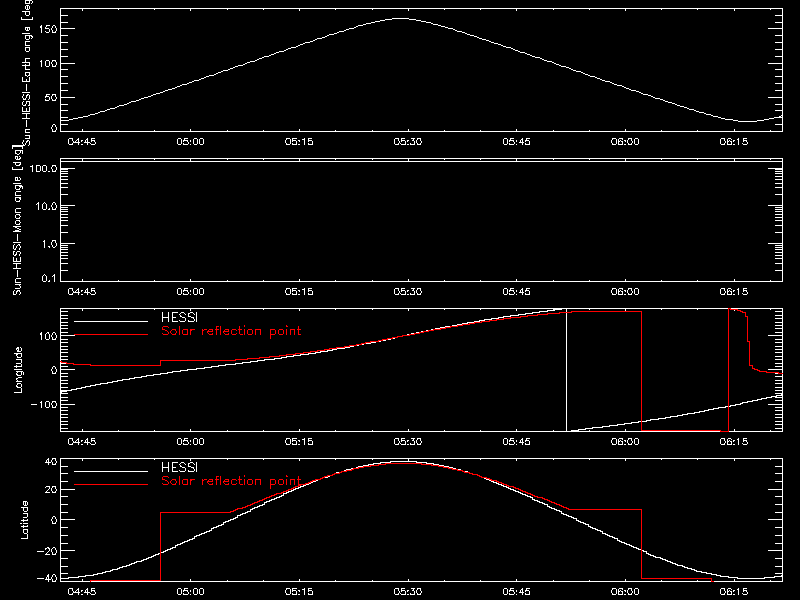Click the 20 tick label on Latitude plot

(x=51, y=490)
